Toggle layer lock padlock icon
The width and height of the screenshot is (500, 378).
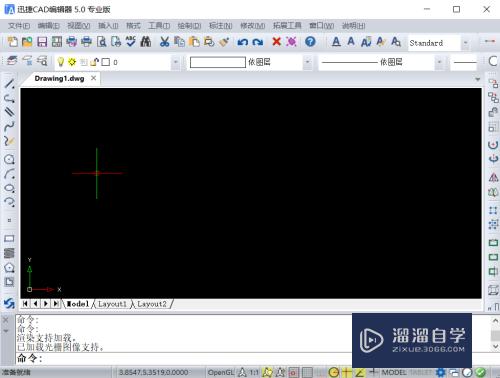[94, 62]
